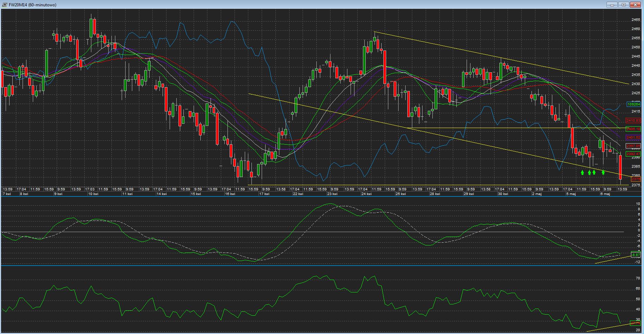Viewport: 644px width, 334px height.
Task: Close the FW20M14 chart window
Action: click(x=636, y=5)
